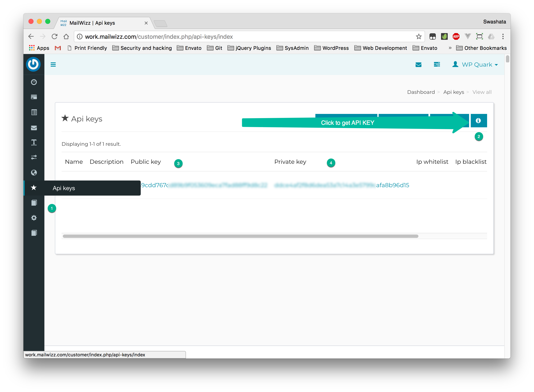Click the info button in Api keys panel
The image size is (534, 392).
pyautogui.click(x=479, y=121)
